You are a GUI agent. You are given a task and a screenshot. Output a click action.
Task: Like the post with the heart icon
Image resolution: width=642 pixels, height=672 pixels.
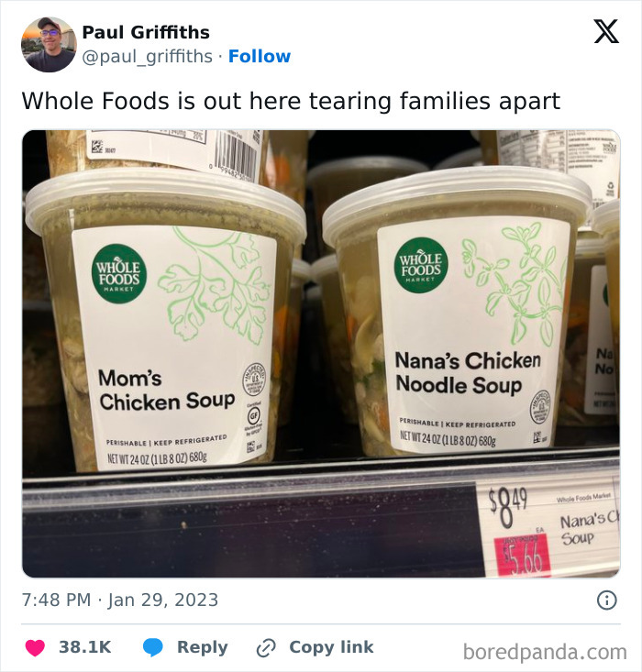[35, 647]
